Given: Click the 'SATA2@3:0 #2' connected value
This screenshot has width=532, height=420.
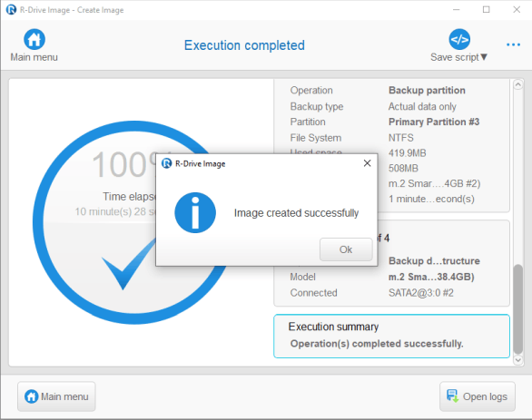Looking at the screenshot, I should 420,292.
